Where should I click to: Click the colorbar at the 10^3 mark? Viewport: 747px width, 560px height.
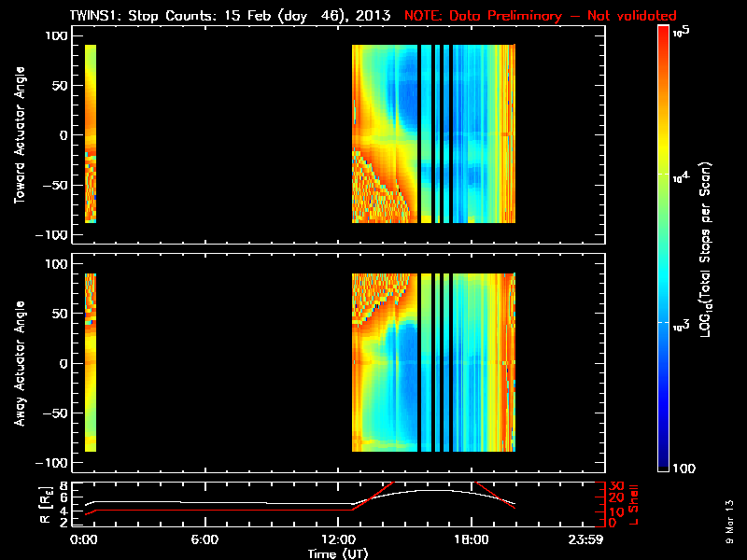[x=664, y=323]
